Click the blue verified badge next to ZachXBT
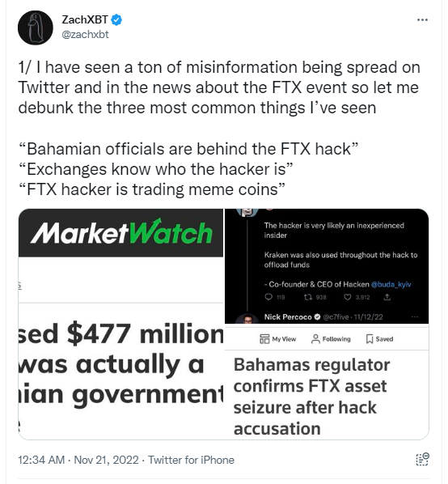Screen dimensions: 448x484 [x=116, y=19]
